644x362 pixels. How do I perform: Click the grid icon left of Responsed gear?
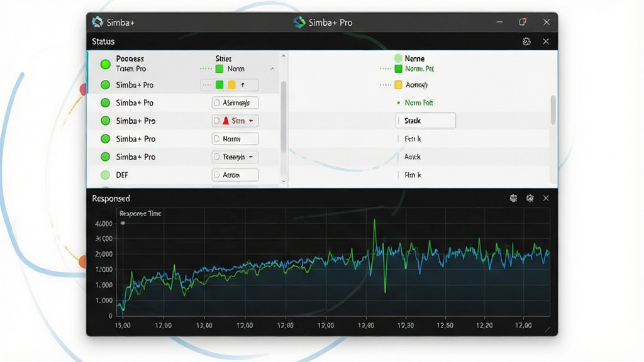[x=513, y=198]
